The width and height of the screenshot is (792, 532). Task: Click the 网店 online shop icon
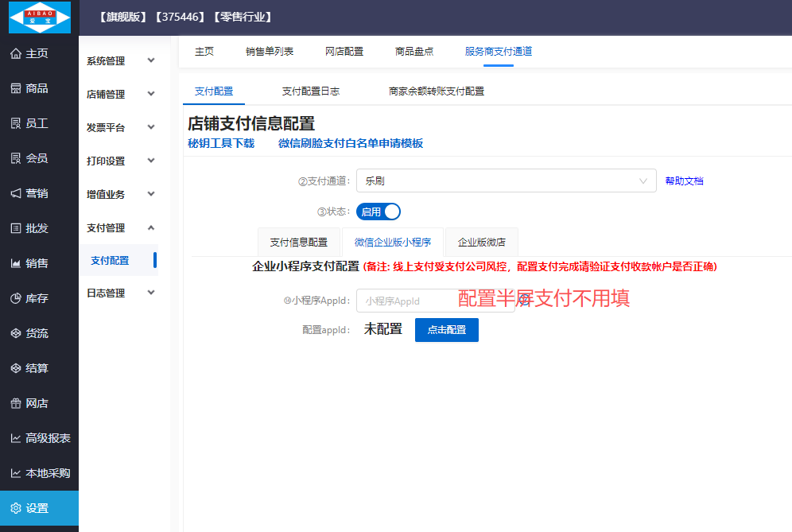pos(16,403)
